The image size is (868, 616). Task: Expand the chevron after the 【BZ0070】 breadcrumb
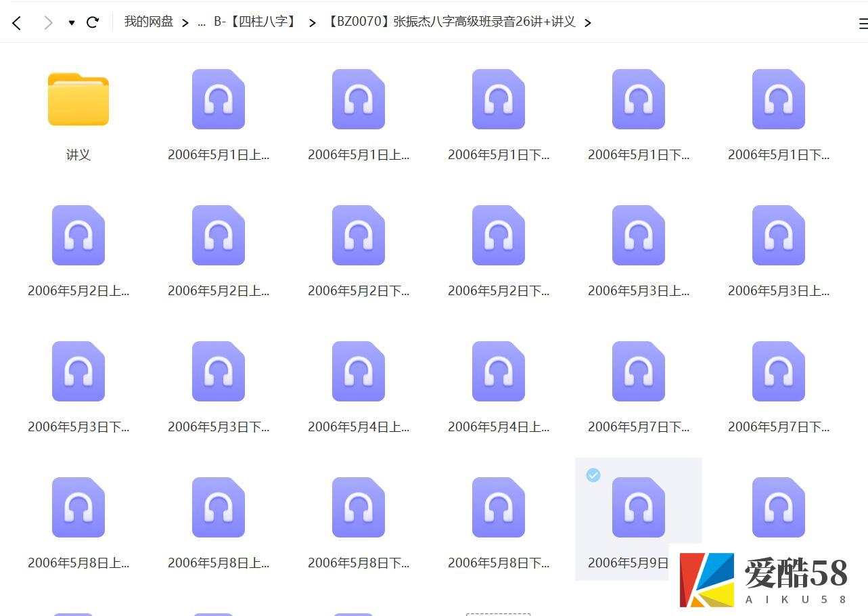[x=587, y=23]
